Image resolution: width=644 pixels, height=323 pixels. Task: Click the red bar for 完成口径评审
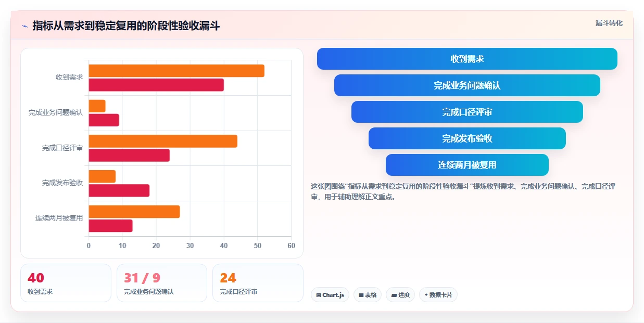129,155
